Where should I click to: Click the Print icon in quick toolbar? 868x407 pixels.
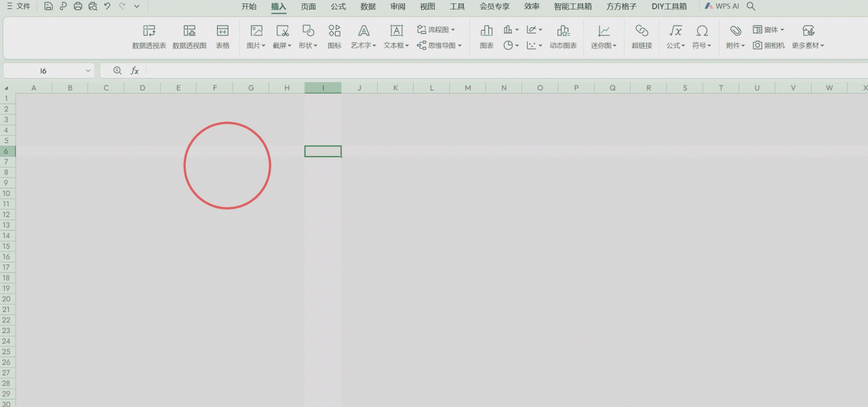pyautogui.click(x=78, y=6)
